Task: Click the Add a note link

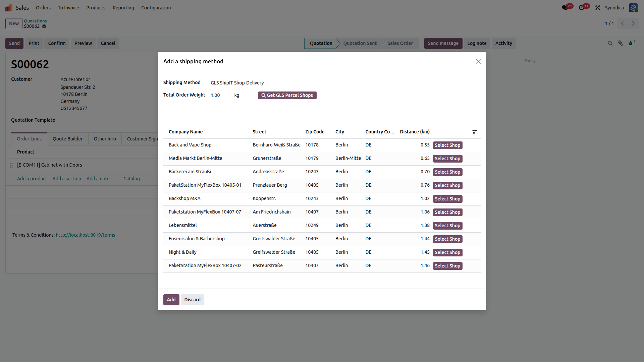Action: tap(98, 179)
